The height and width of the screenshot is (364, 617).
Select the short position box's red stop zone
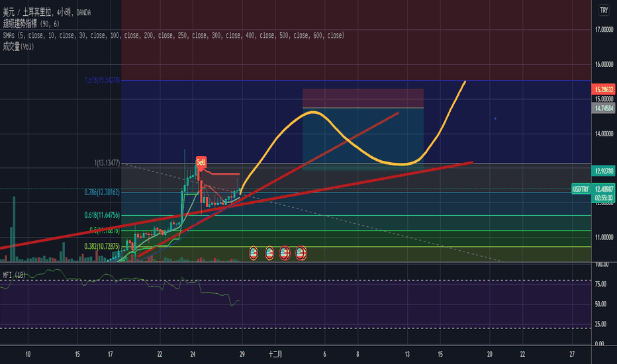pyautogui.click(x=363, y=98)
